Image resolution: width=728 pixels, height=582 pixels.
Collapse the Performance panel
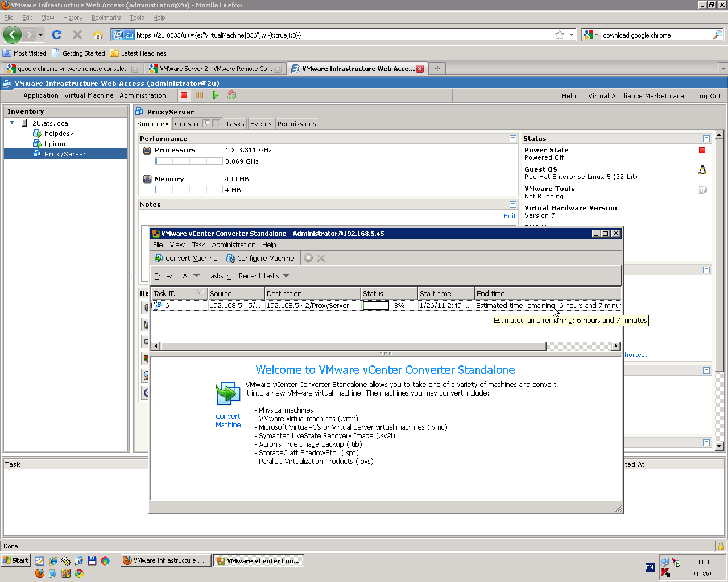513,139
